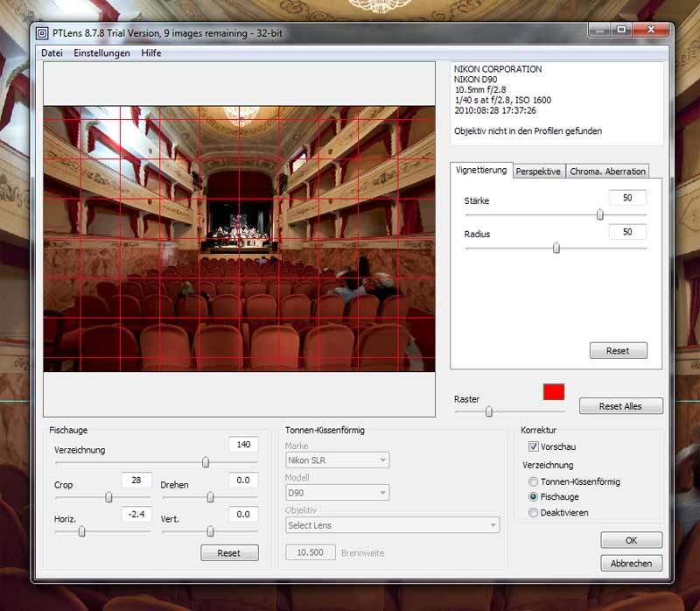
Task: Switch to the Vignettierung tab
Action: click(x=481, y=170)
